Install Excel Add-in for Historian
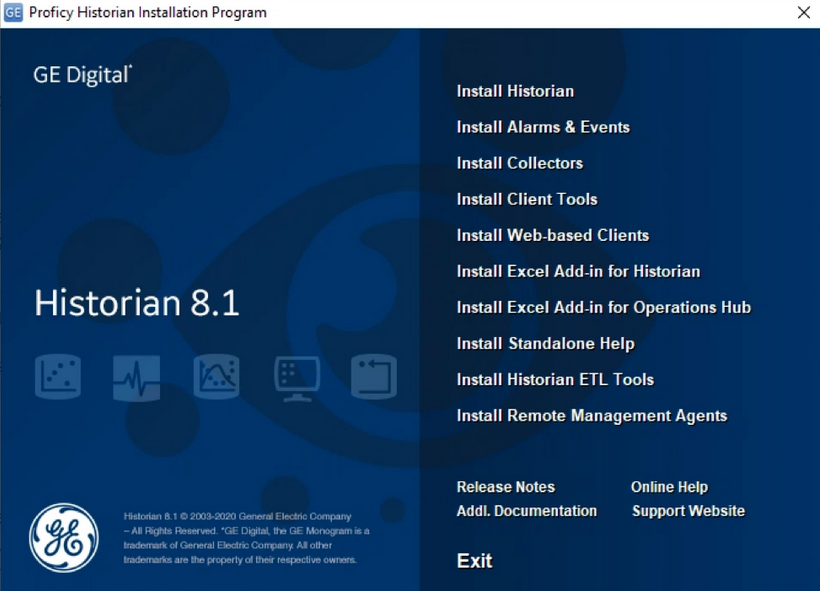 point(578,271)
